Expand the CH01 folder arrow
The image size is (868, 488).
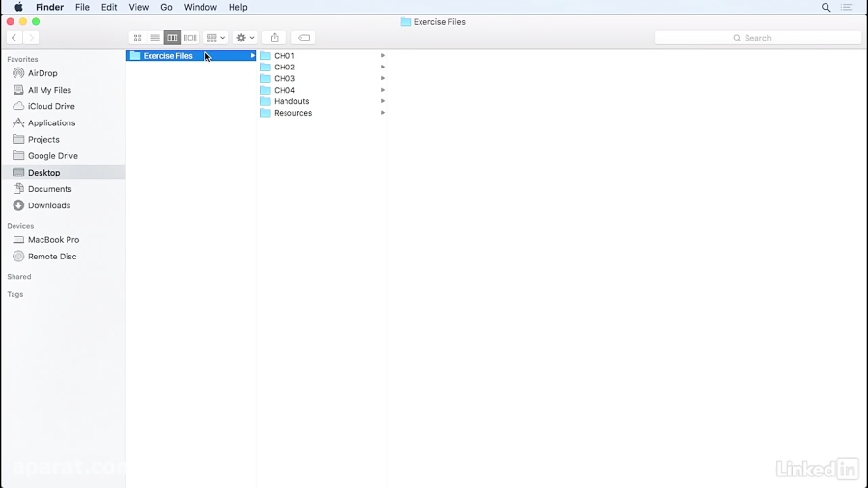383,56
